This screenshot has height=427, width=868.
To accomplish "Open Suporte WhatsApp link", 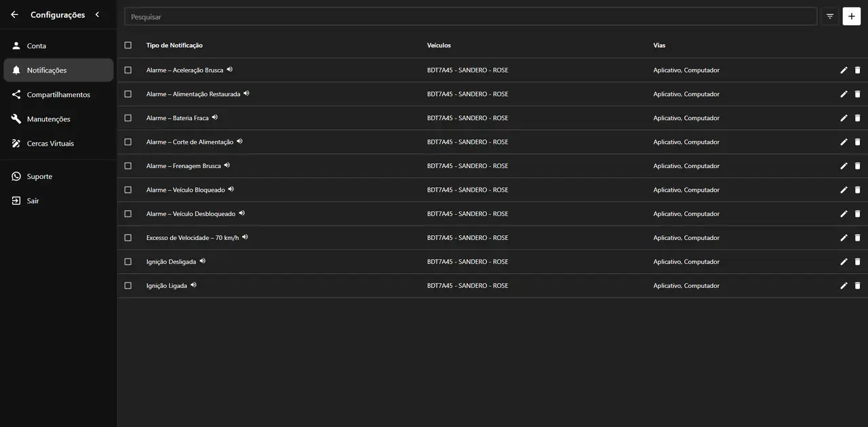I will point(58,176).
